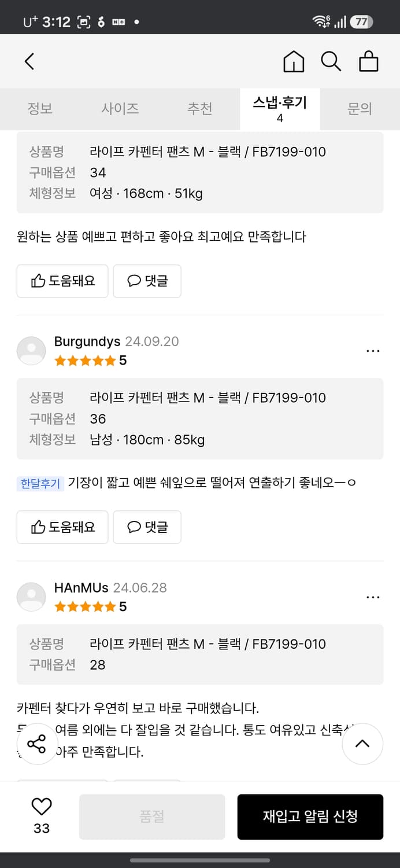The height and width of the screenshot is (868, 400).
Task: Switch to the 사이즈 tab
Action: [x=120, y=109]
